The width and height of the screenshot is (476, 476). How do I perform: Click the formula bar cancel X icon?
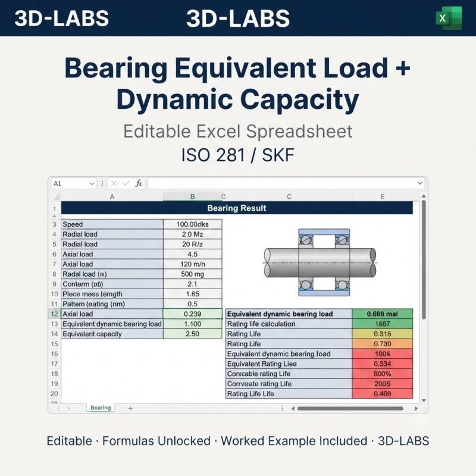[114, 183]
